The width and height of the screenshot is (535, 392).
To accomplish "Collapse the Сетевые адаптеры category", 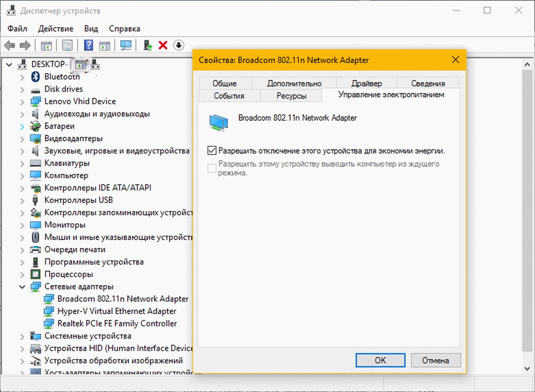I will (22, 287).
